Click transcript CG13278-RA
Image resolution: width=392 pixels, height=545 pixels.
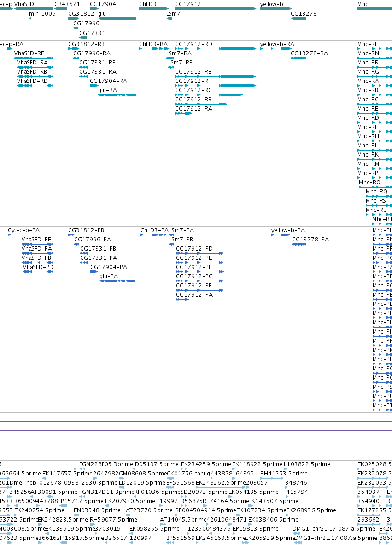(298, 58)
